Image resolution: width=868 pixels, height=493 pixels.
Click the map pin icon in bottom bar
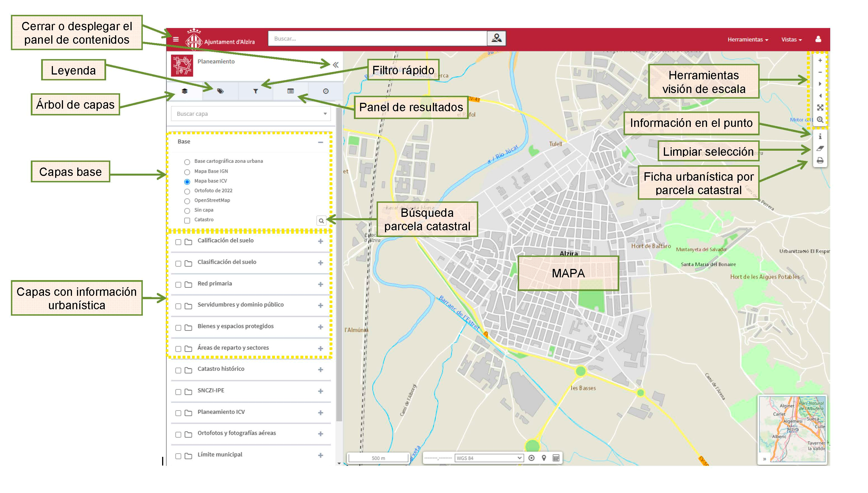[x=544, y=458]
